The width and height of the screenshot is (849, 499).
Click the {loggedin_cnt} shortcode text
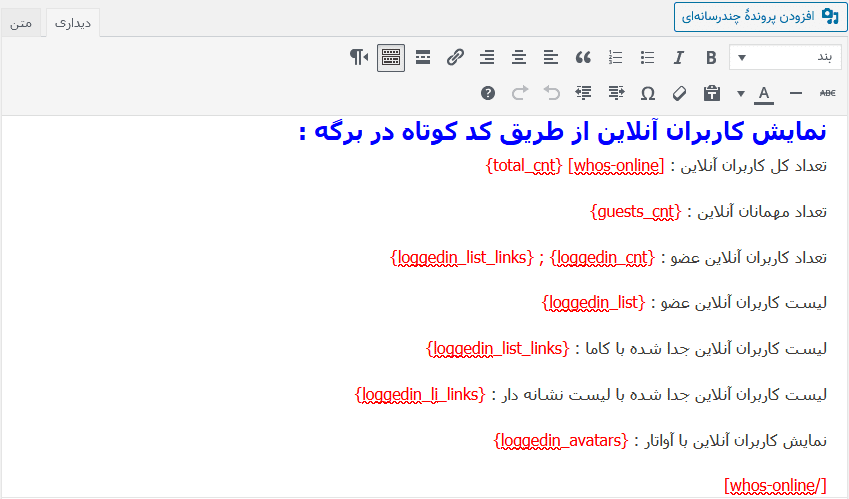[602, 258]
